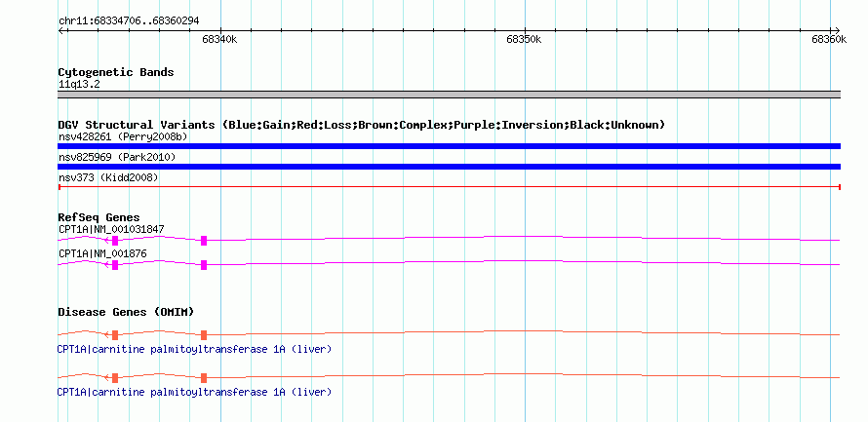Viewport: 868px width, 422px height.
Task: Click the nsv428261 (Perry2008b) label
Action: [x=122, y=136]
